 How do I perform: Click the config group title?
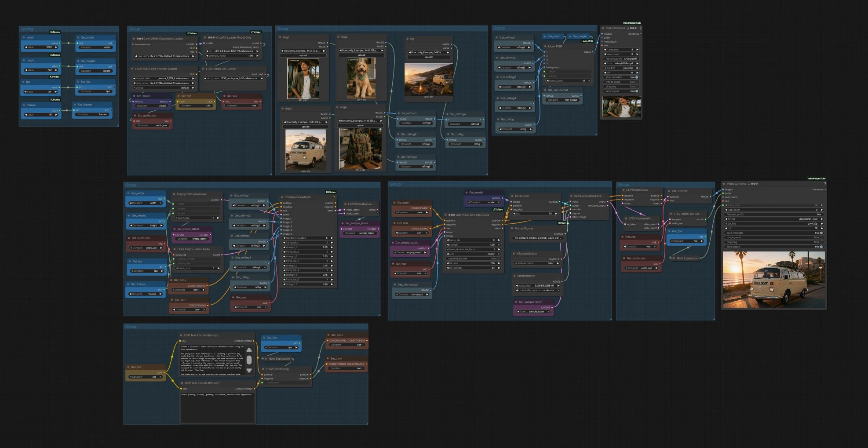click(x=27, y=29)
